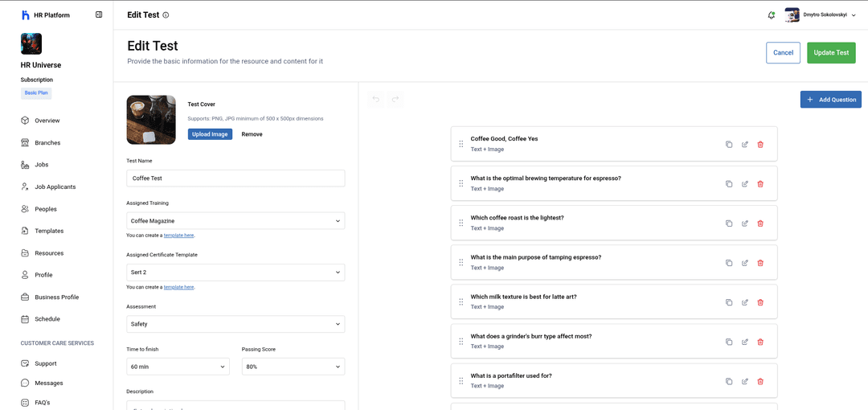Delete the portafilter question
Screen dimensions: 868x410
coord(760,381)
